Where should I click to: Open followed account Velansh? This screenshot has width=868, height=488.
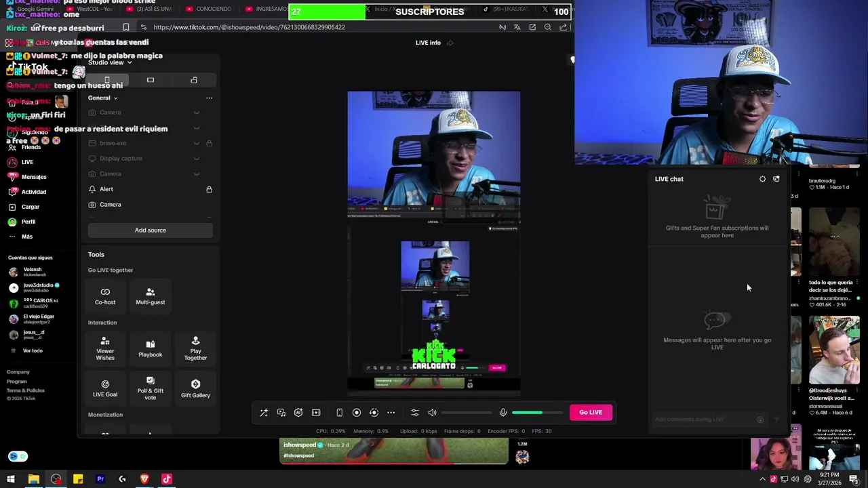pos(27,272)
